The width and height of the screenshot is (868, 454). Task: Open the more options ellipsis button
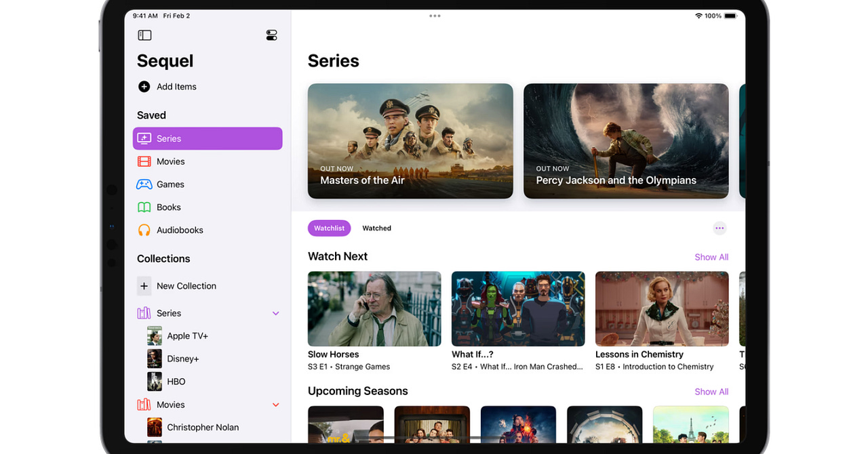[719, 228]
